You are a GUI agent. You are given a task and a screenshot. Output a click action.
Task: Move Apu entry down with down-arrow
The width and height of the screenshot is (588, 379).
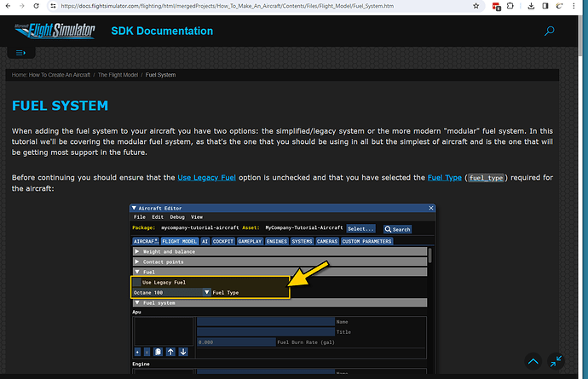coord(183,352)
